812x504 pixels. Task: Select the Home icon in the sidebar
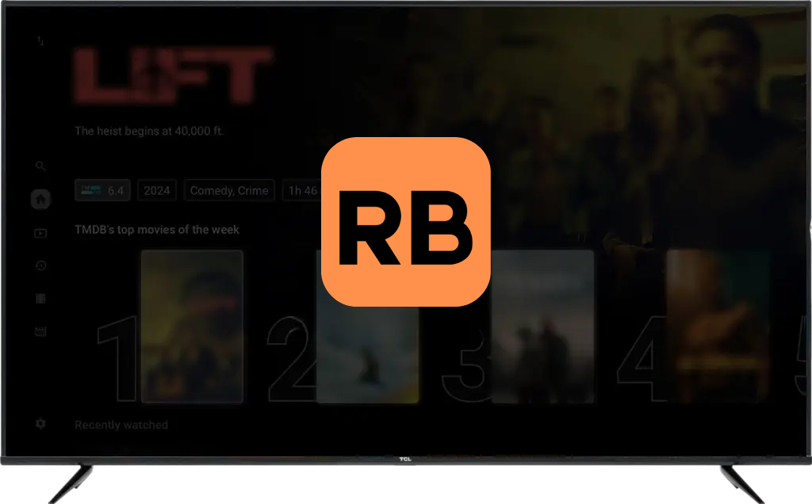pyautogui.click(x=40, y=199)
